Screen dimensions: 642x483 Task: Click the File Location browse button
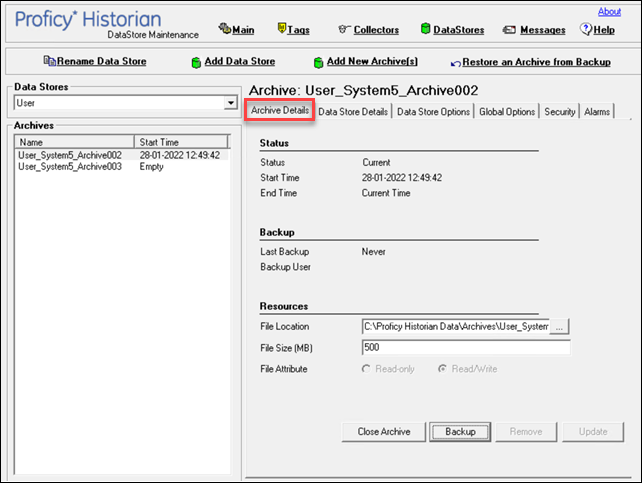(559, 327)
